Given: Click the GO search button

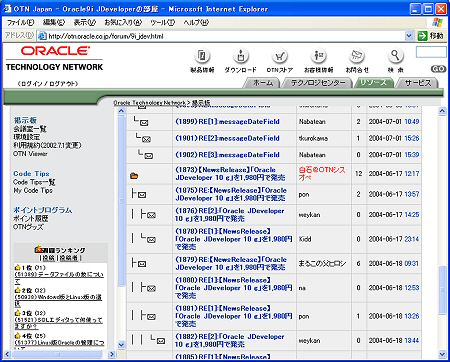Looking at the screenshot, I should [x=438, y=69].
